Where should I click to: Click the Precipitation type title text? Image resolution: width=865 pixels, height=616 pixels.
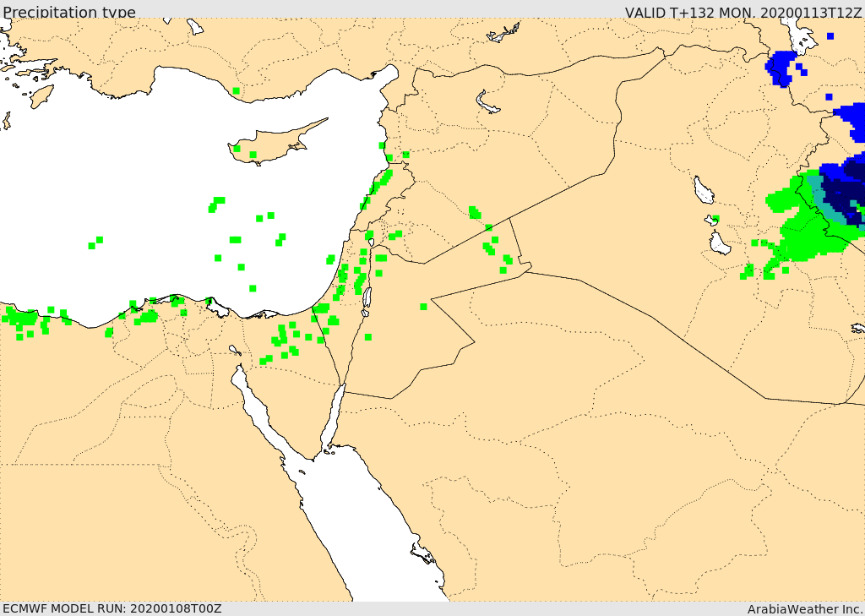pyautogui.click(x=69, y=12)
